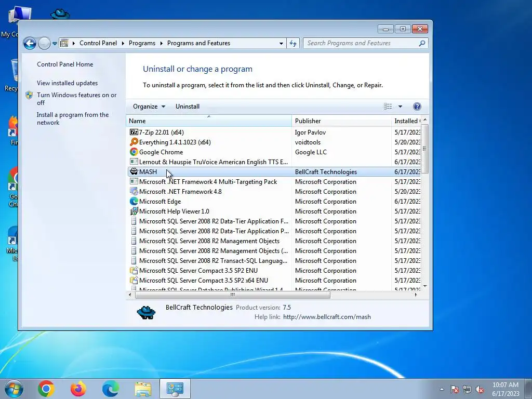Launch Microsoft Edge from the taskbar

(x=111, y=389)
